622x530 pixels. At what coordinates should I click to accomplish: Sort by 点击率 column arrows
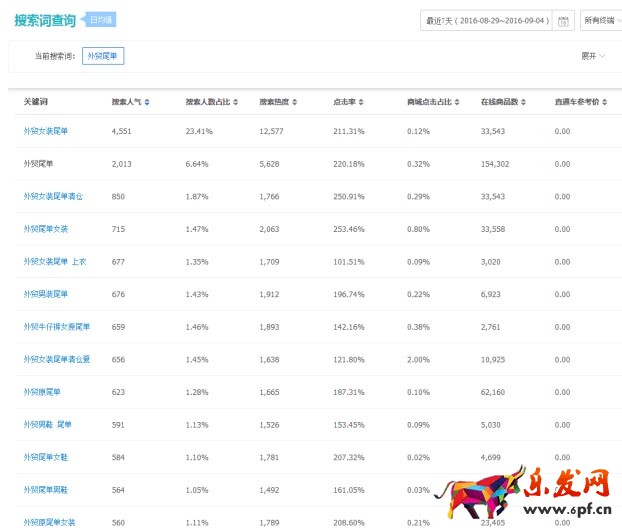coord(361,103)
